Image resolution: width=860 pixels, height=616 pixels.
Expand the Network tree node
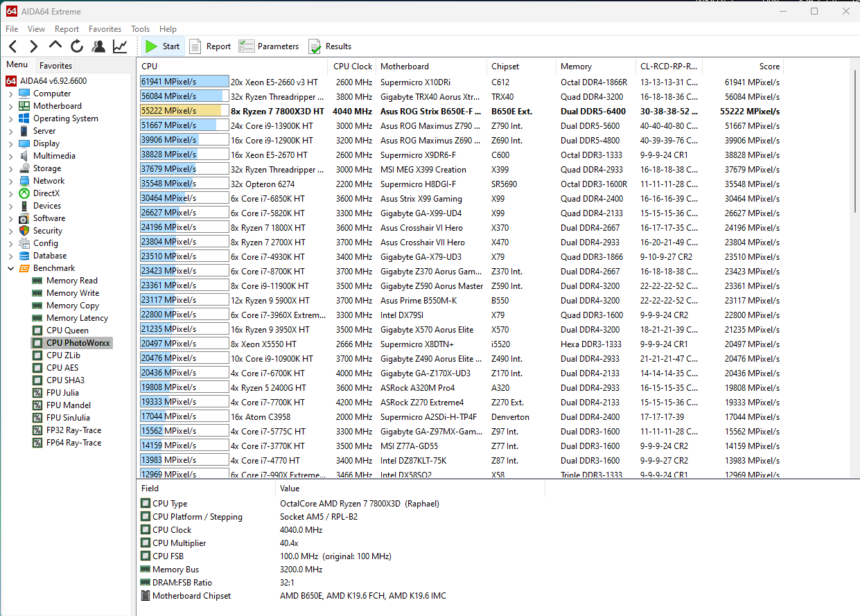pyautogui.click(x=10, y=181)
